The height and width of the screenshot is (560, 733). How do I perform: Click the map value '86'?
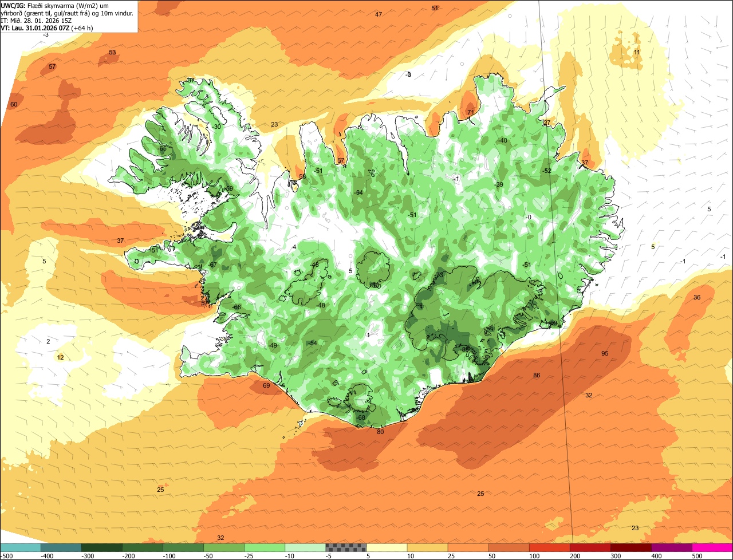coord(537,376)
